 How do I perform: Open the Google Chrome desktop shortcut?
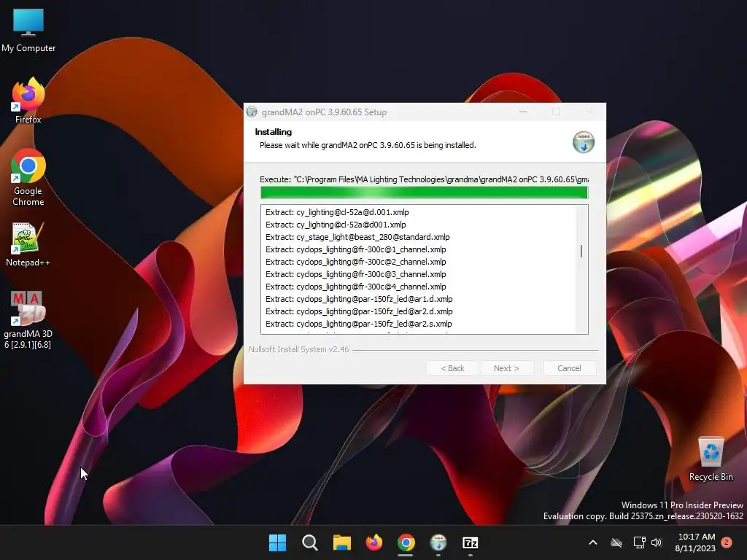click(28, 177)
